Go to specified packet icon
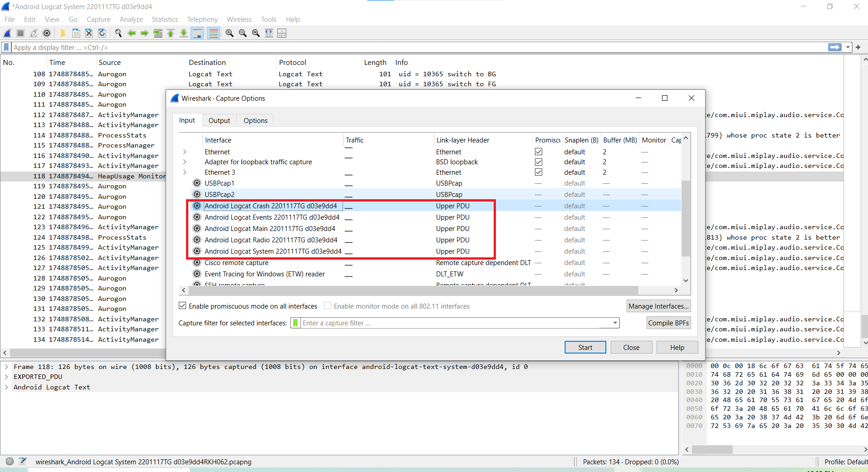868x472 pixels. (x=158, y=33)
